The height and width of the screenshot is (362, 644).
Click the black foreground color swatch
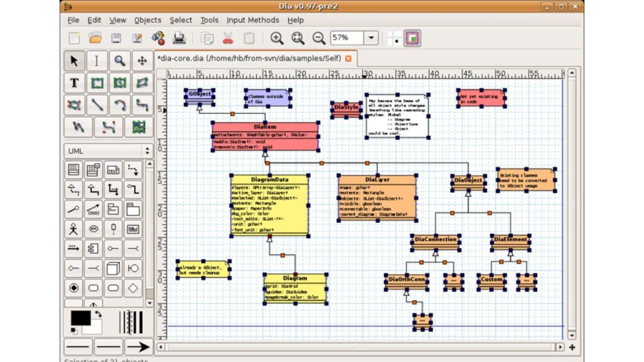point(80,318)
